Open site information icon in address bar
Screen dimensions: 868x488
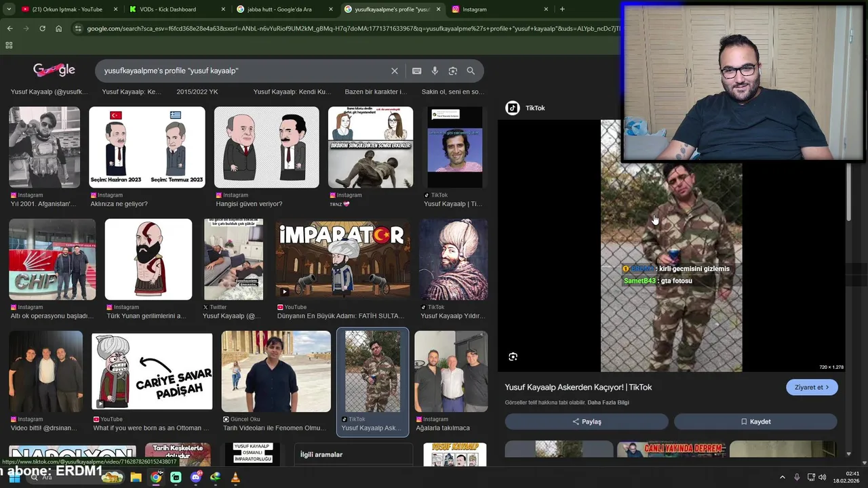click(x=78, y=28)
